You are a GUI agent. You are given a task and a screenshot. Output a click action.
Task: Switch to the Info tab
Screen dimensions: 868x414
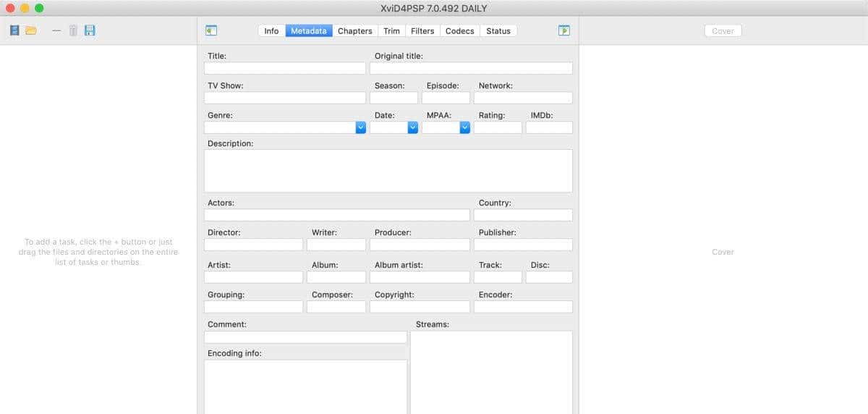click(x=271, y=31)
